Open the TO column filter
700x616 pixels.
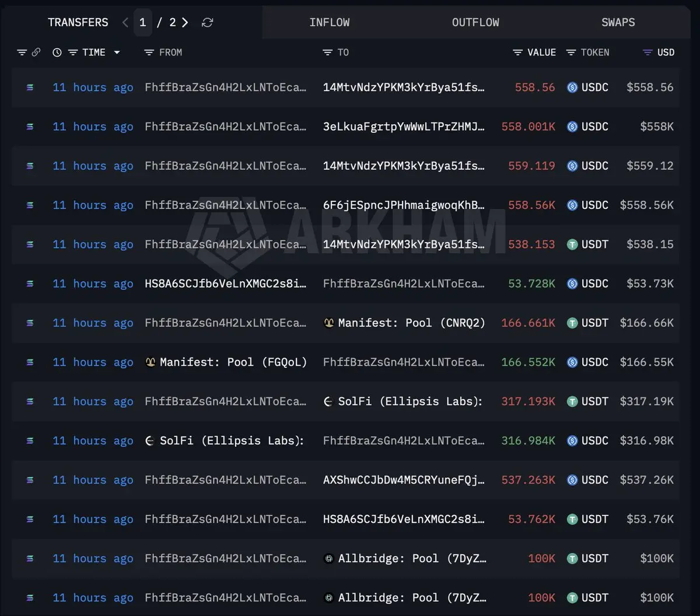[327, 52]
